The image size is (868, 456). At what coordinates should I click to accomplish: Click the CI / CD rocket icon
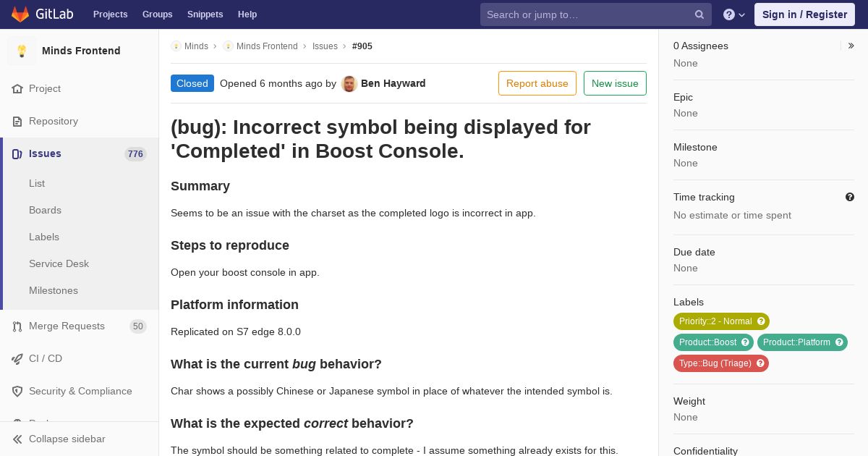pyautogui.click(x=17, y=359)
